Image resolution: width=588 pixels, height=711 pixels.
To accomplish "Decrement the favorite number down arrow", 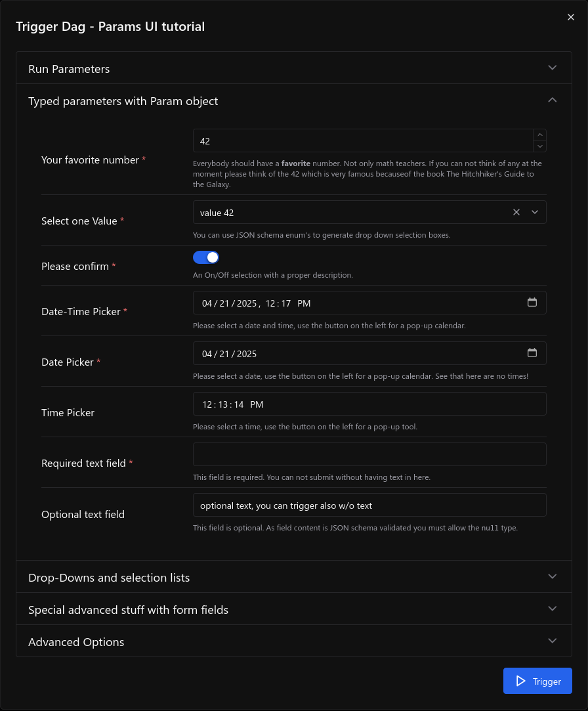I will point(539,146).
